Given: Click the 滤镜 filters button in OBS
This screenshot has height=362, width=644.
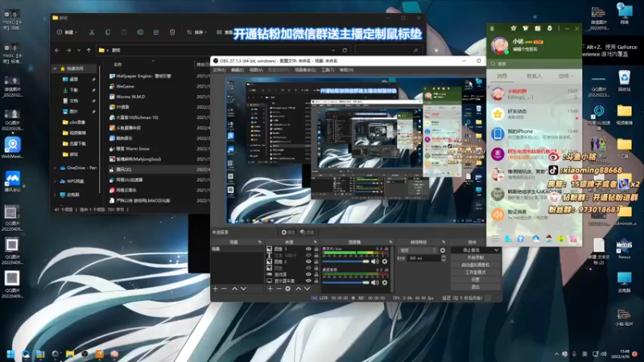Looking at the screenshot, I should point(307,232).
